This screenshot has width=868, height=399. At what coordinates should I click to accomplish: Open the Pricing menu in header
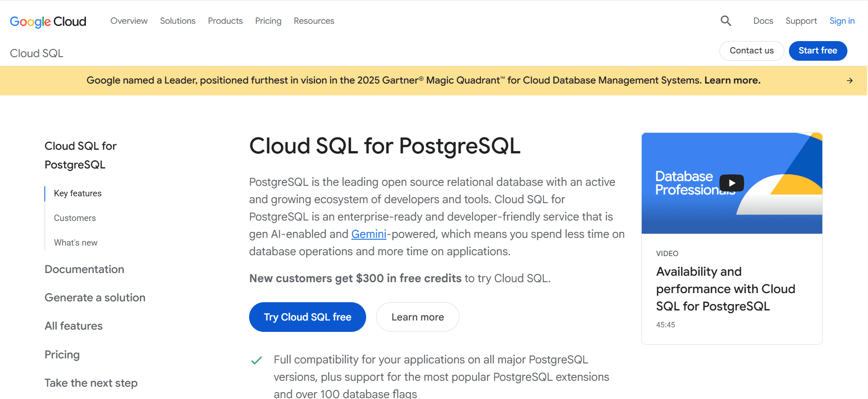click(x=268, y=21)
